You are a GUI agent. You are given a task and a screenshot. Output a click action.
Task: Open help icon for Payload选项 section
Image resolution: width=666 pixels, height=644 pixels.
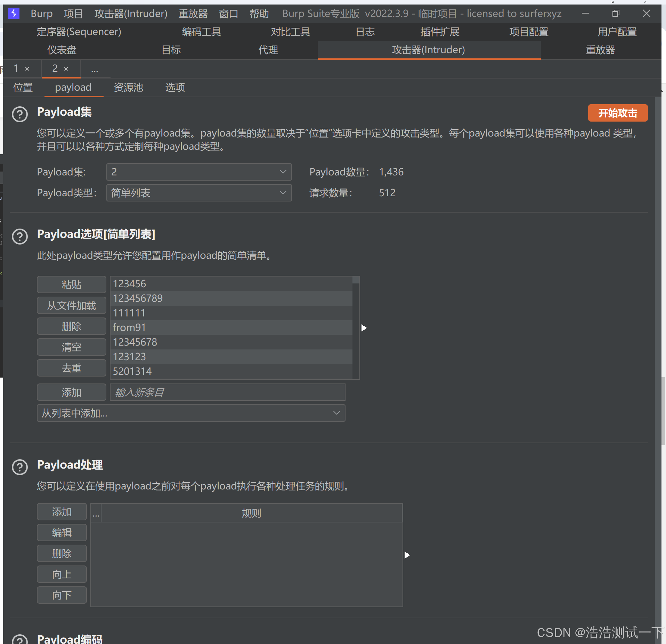(20, 237)
